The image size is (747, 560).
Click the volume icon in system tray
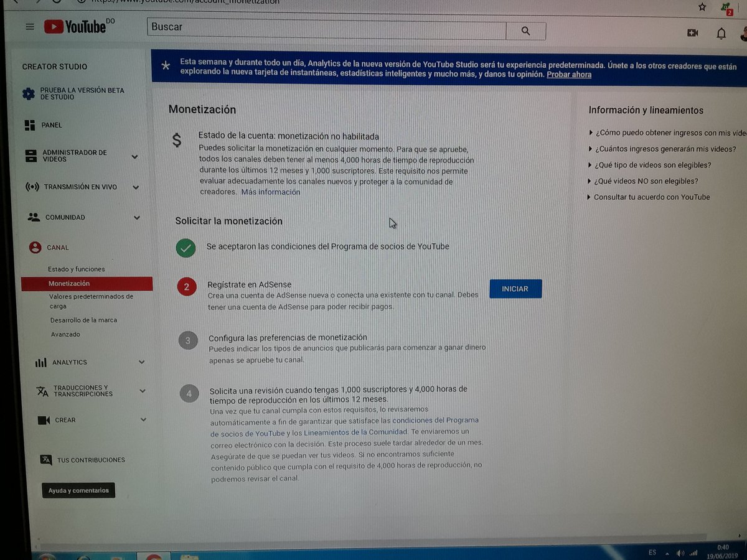pyautogui.click(x=680, y=553)
